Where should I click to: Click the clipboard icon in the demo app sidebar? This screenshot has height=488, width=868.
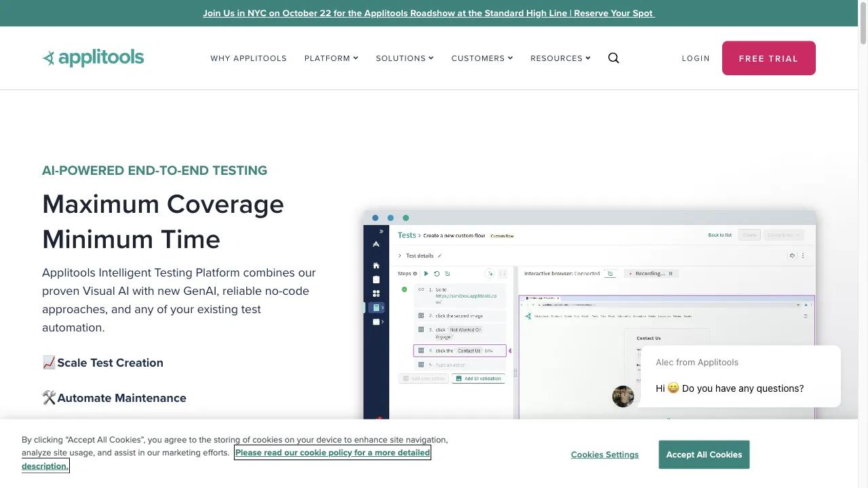pos(376,279)
